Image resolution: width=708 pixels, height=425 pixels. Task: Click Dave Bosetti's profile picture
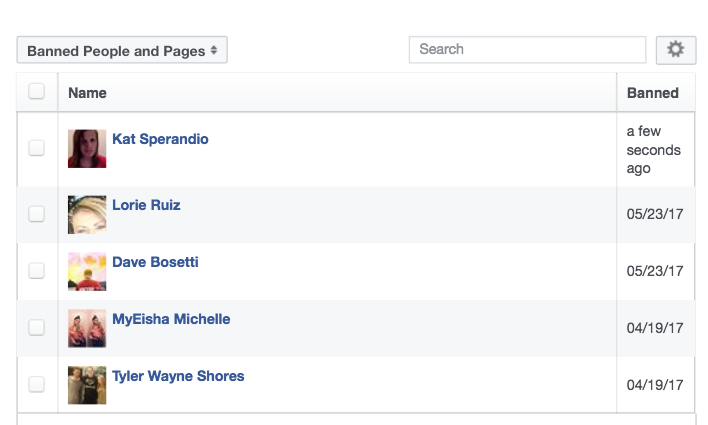pos(87,272)
